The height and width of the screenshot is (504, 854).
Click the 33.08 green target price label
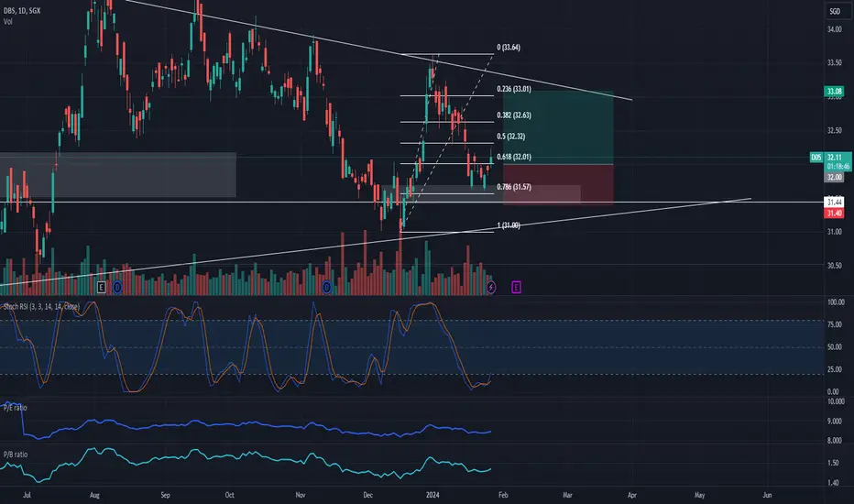click(835, 91)
